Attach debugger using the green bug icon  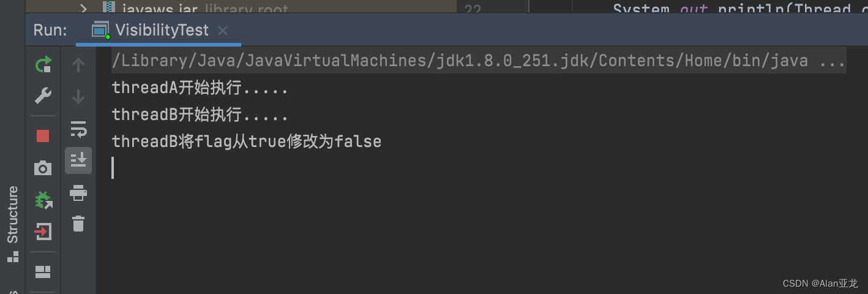click(x=43, y=200)
